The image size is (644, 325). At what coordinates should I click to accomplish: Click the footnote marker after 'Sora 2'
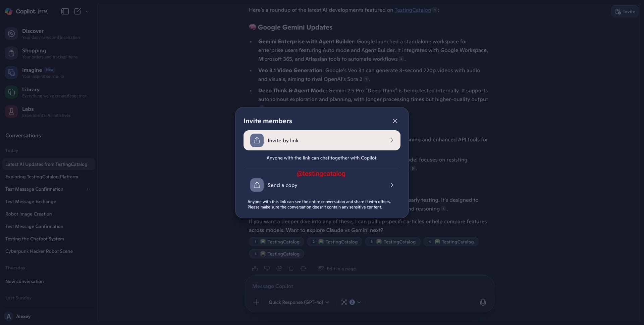point(366,79)
